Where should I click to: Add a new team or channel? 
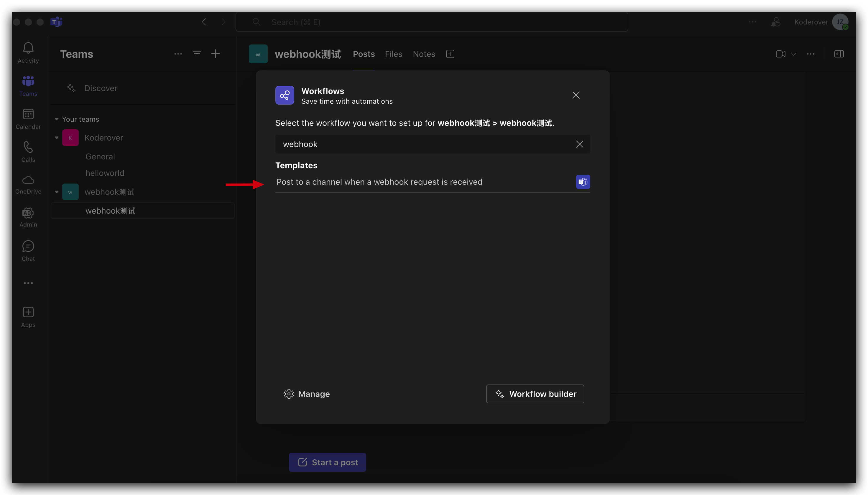point(216,54)
